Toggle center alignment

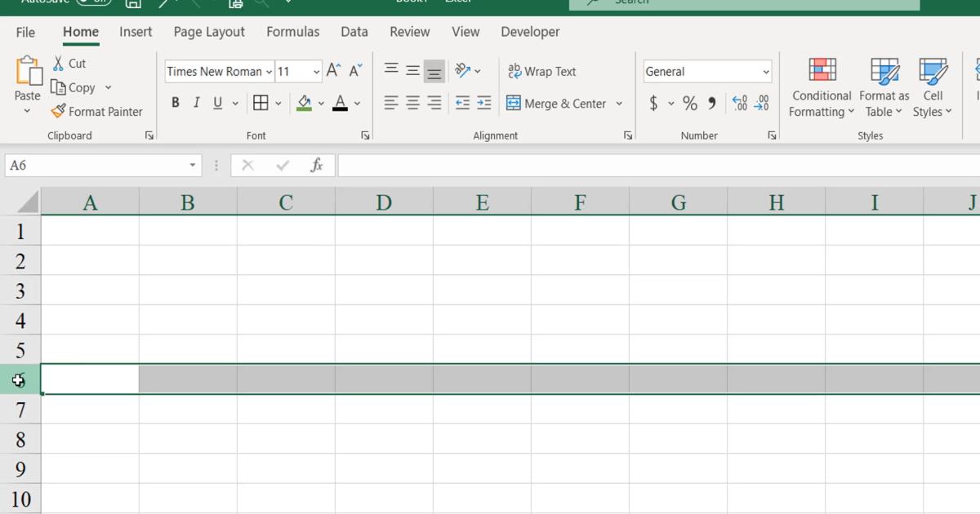(x=412, y=102)
